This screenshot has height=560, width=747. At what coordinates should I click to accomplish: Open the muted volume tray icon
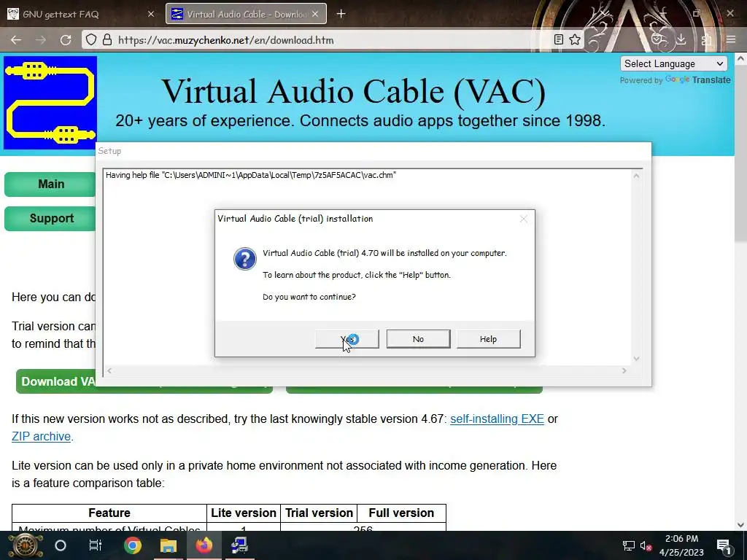646,545
